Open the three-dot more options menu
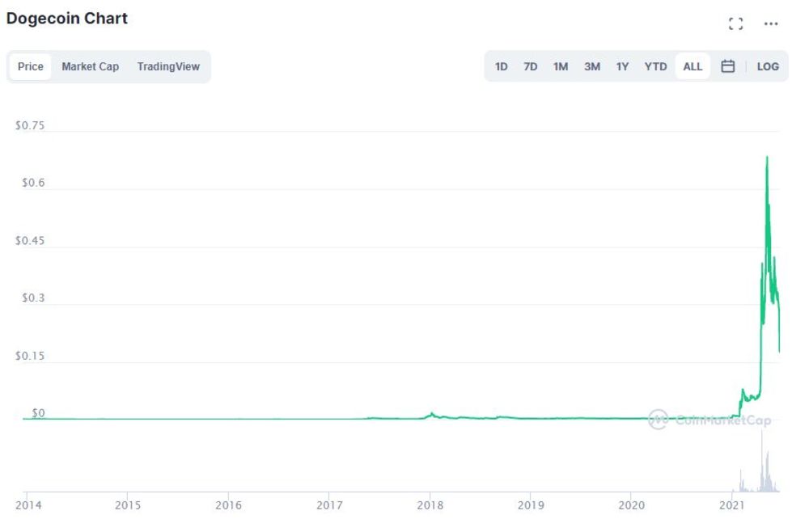Image resolution: width=809 pixels, height=532 pixels. pos(771,23)
